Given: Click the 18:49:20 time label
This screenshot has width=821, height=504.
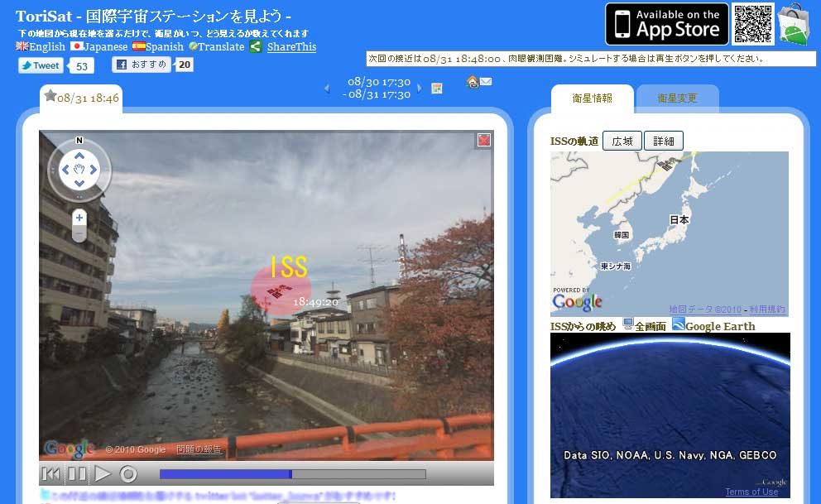Looking at the screenshot, I should [315, 302].
